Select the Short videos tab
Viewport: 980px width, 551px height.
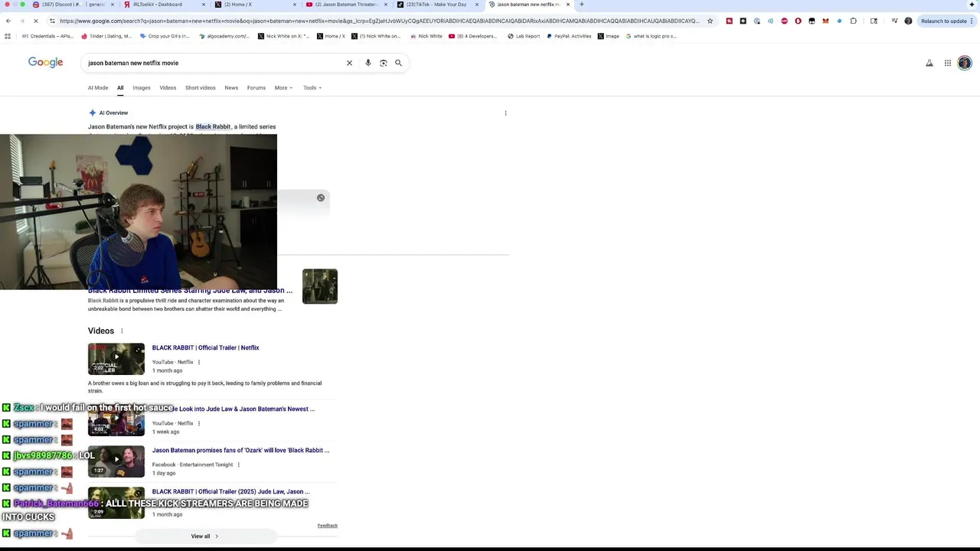point(201,88)
